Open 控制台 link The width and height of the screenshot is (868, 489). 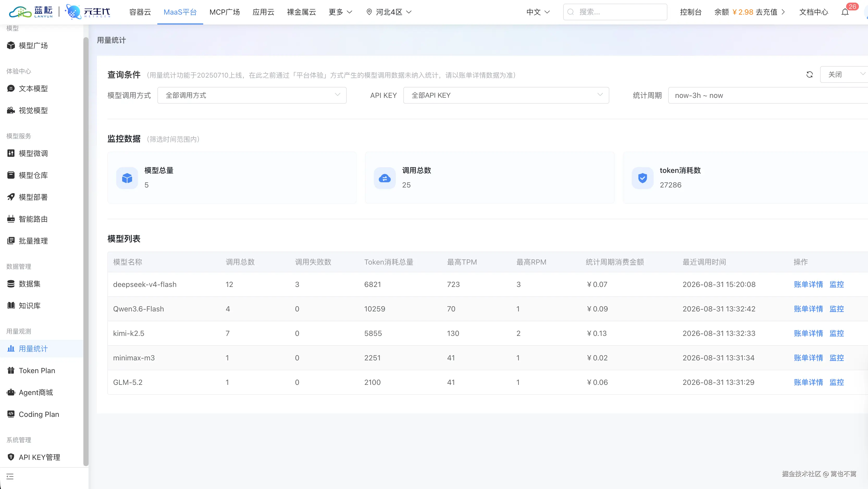691,12
